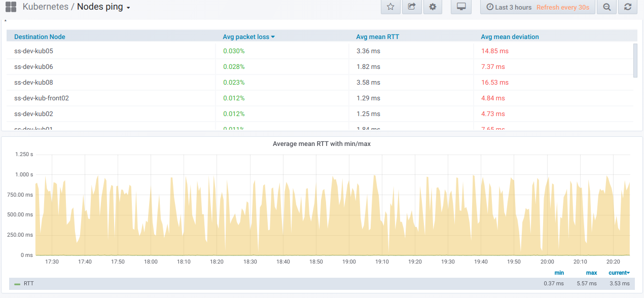Open the Nodes ping dashboard dropdown

(x=103, y=7)
